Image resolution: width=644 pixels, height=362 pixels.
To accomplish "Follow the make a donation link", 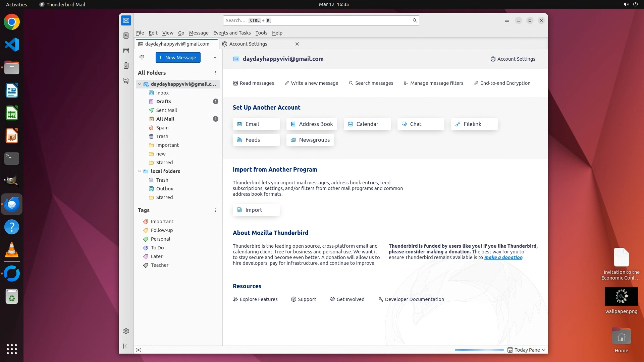I will tap(503, 257).
